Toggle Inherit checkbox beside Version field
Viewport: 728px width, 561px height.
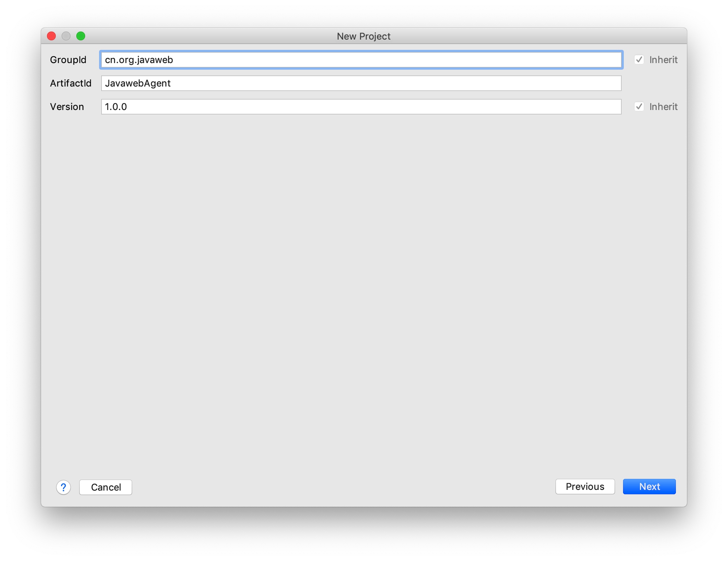pyautogui.click(x=639, y=106)
